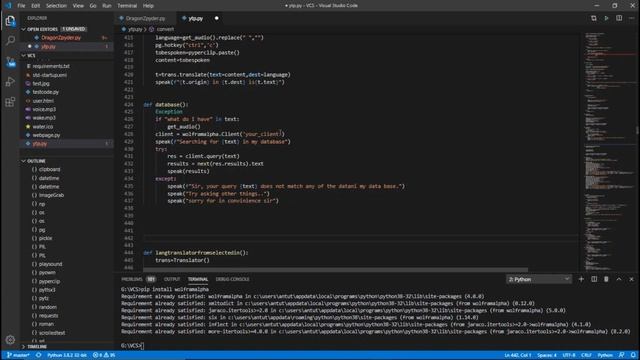Image resolution: width=640 pixels, height=360 pixels.
Task: Open requirements.txt in the explorer
Action: pos(51,66)
